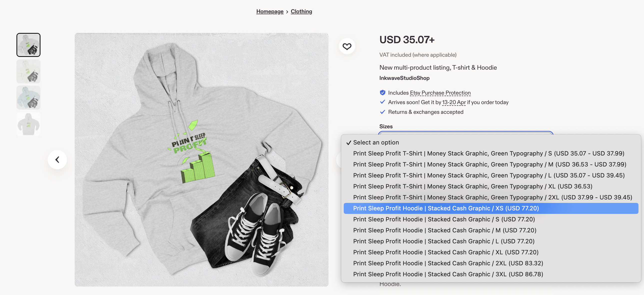Click the breadcrumb chevron after Homepage

click(x=287, y=11)
